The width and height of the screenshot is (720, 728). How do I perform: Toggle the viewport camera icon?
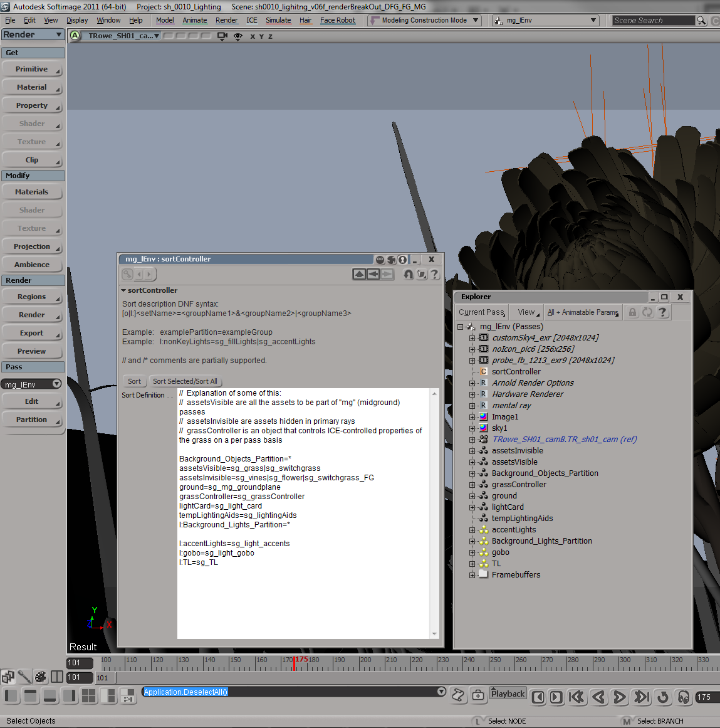[x=222, y=36]
